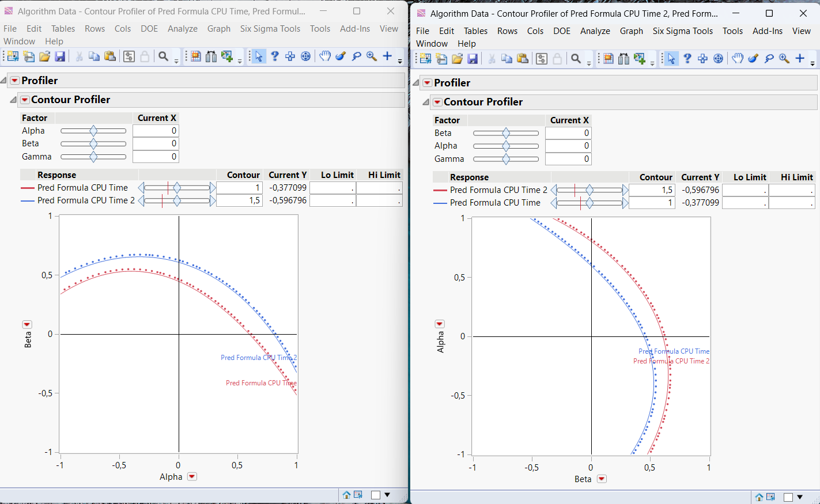Open the DOE menu
Viewport: 820px width, 504px height.
coord(149,28)
